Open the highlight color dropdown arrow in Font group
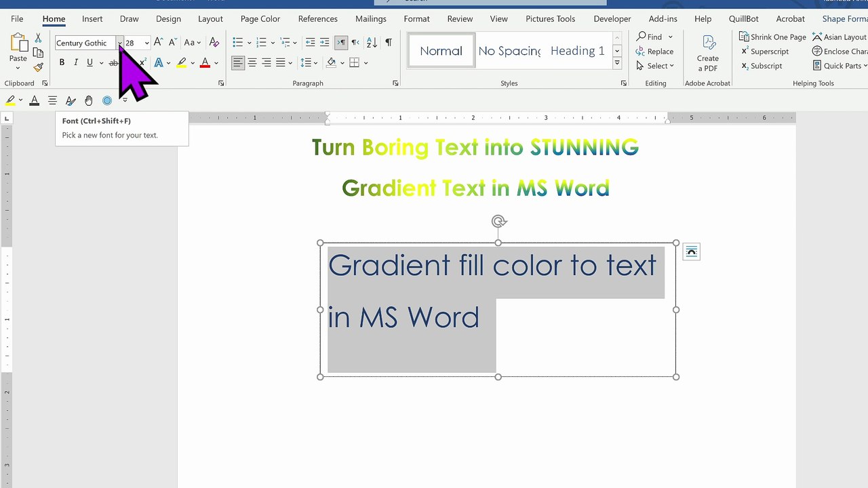 [193, 63]
